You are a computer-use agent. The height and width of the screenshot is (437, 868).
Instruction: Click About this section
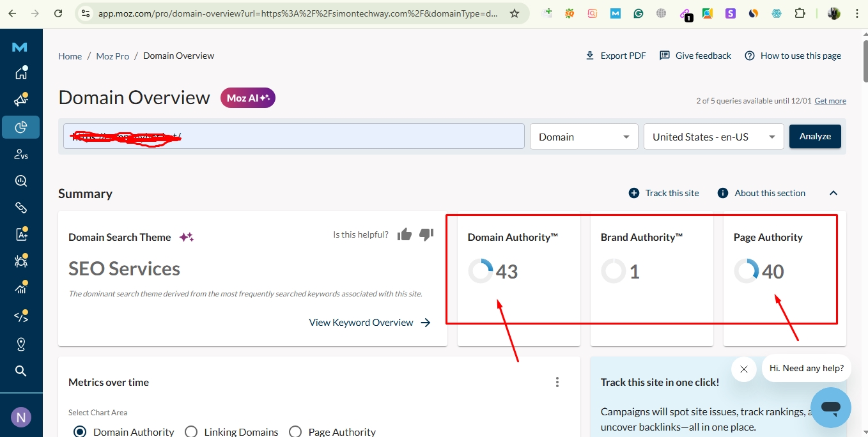[761, 193]
